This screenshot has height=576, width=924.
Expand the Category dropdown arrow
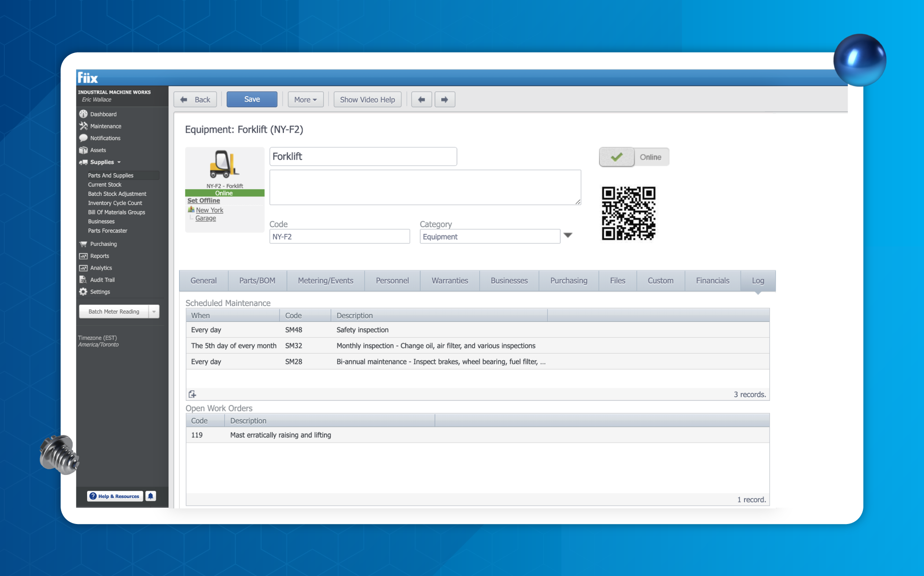point(568,235)
